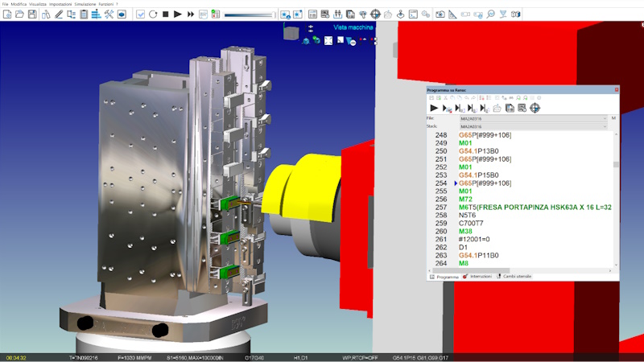The width and height of the screenshot is (644, 362).
Task: Click the camera snapshot icon in toolbar
Action: tap(440, 14)
